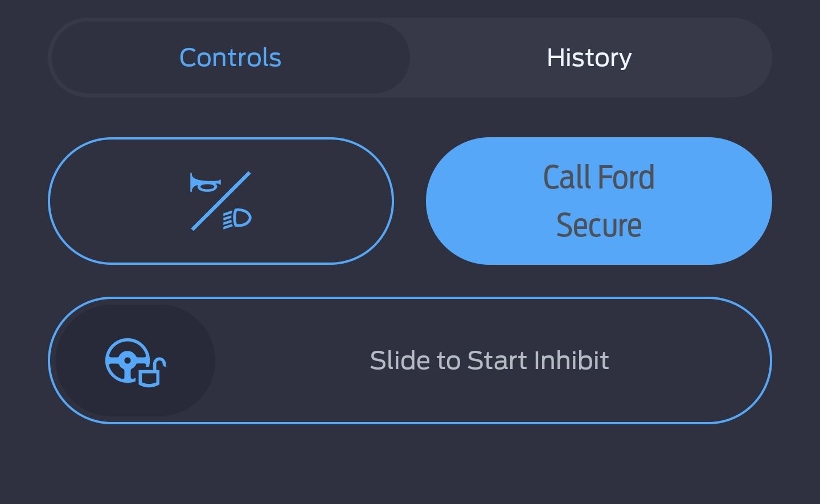Click the "Slide to Start Inhibit" label
Screen dimensions: 820x504
[x=489, y=360]
